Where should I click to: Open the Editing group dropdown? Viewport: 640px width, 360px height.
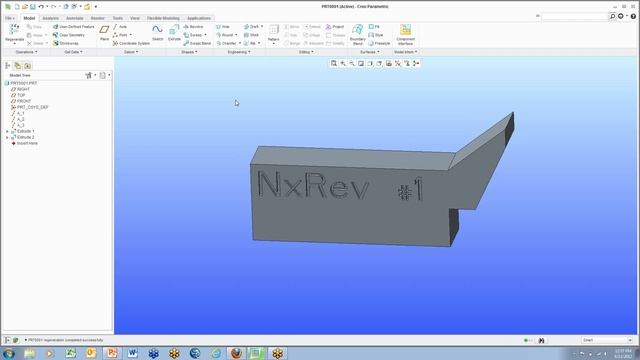(306, 52)
